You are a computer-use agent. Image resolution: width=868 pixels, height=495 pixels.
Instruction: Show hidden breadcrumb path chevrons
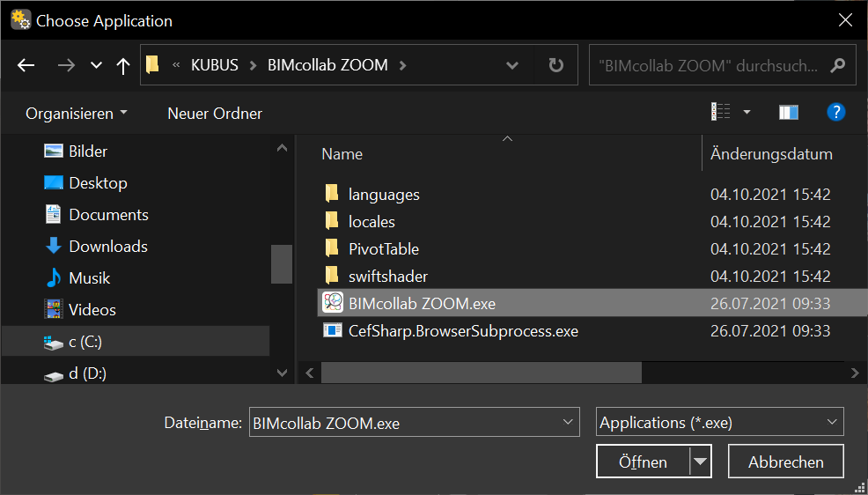click(x=176, y=65)
